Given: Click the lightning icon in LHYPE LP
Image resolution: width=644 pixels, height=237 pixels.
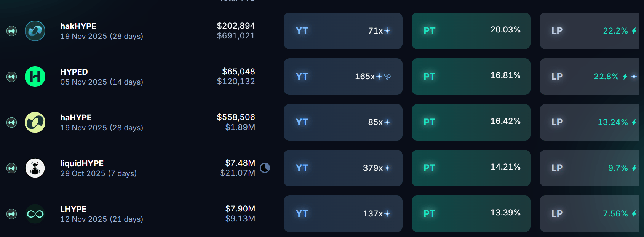Looking at the screenshot, I should pos(634,214).
